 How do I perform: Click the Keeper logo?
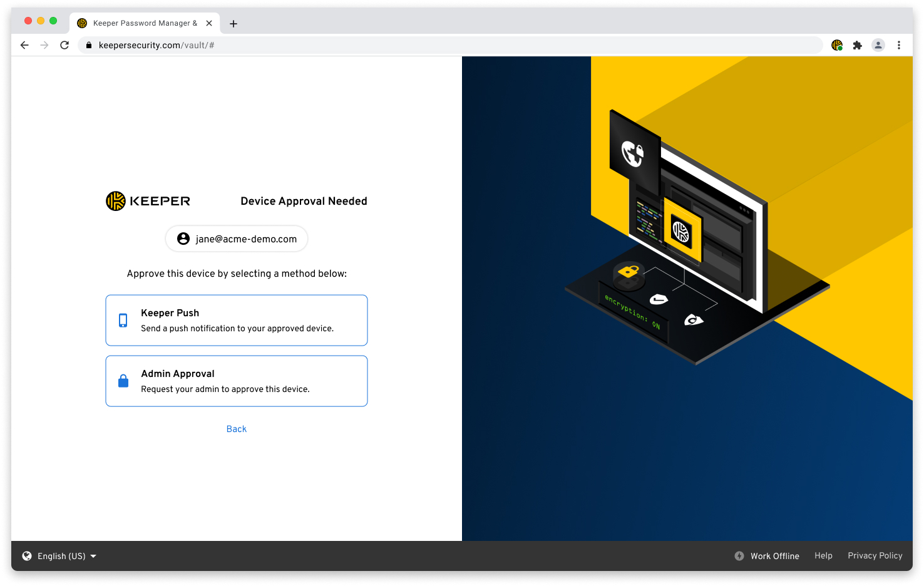point(148,201)
